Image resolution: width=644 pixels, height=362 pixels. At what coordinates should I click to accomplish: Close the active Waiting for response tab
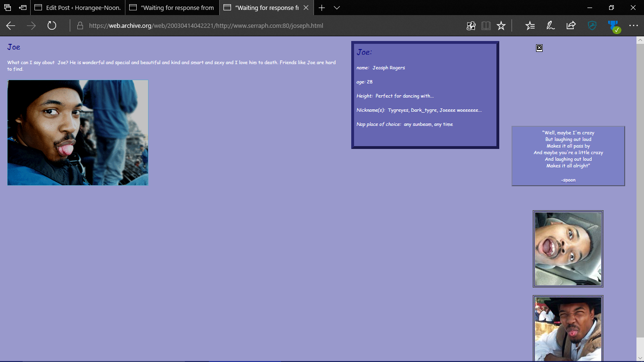(x=306, y=8)
